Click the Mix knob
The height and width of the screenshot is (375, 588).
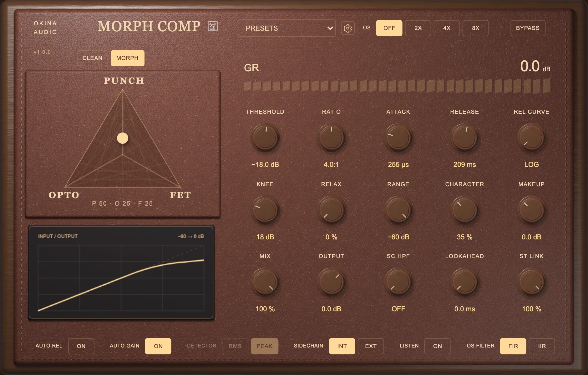tap(265, 282)
